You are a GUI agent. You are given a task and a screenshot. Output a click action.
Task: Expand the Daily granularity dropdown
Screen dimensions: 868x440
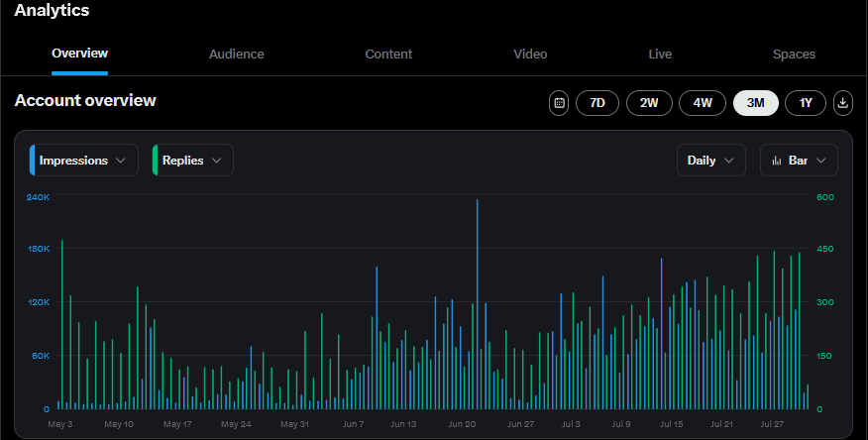click(x=711, y=161)
